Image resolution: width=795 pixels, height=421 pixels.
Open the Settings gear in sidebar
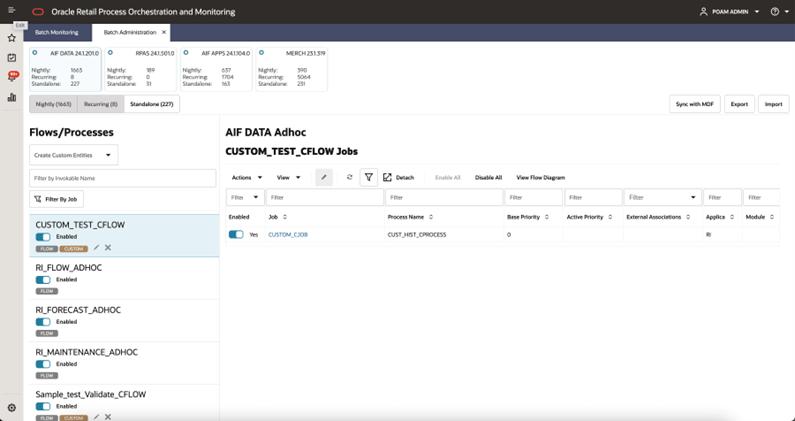[12, 408]
